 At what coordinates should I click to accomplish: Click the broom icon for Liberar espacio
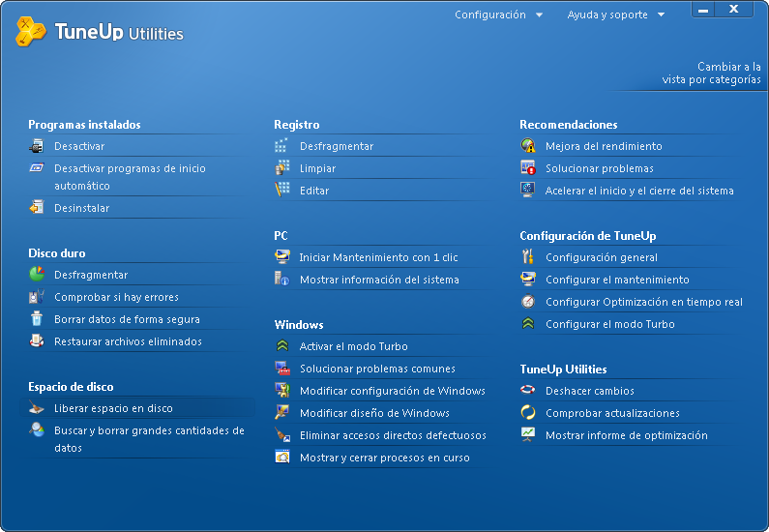click(37, 407)
